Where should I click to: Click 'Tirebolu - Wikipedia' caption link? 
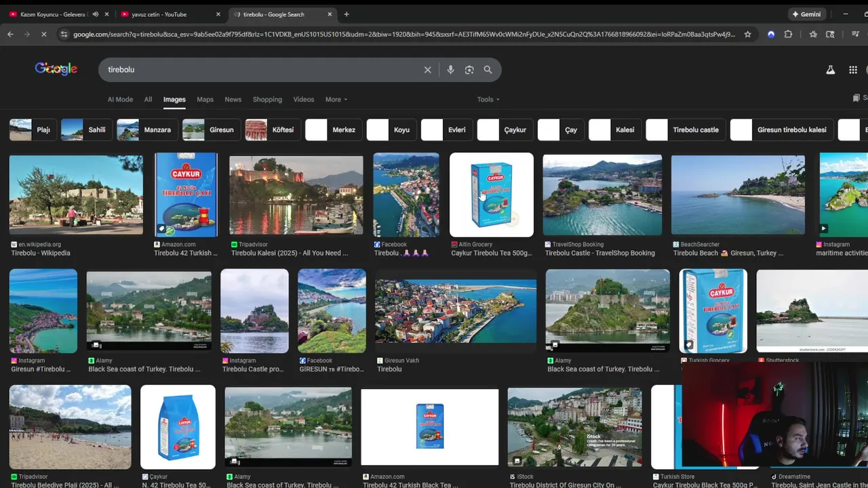click(41, 253)
